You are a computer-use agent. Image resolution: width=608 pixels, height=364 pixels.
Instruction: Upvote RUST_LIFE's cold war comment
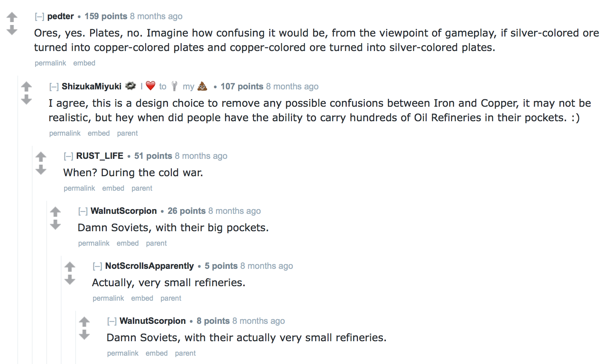41,157
